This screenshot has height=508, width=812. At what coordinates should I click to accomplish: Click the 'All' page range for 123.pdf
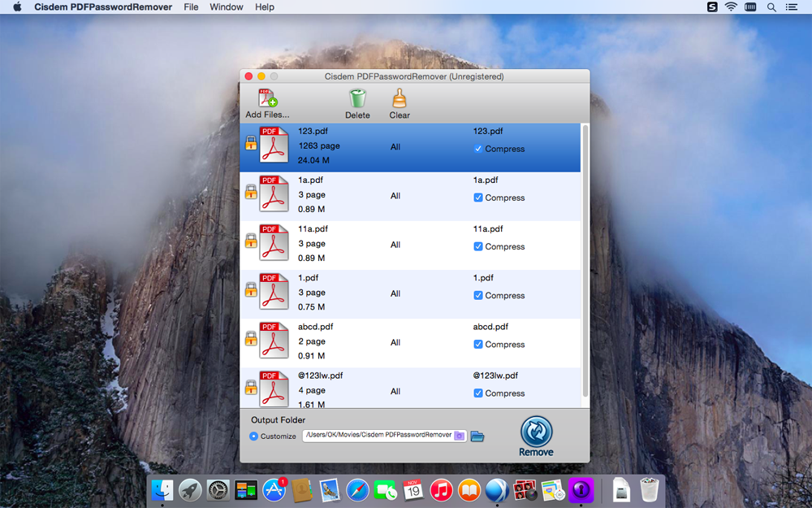pos(395,147)
